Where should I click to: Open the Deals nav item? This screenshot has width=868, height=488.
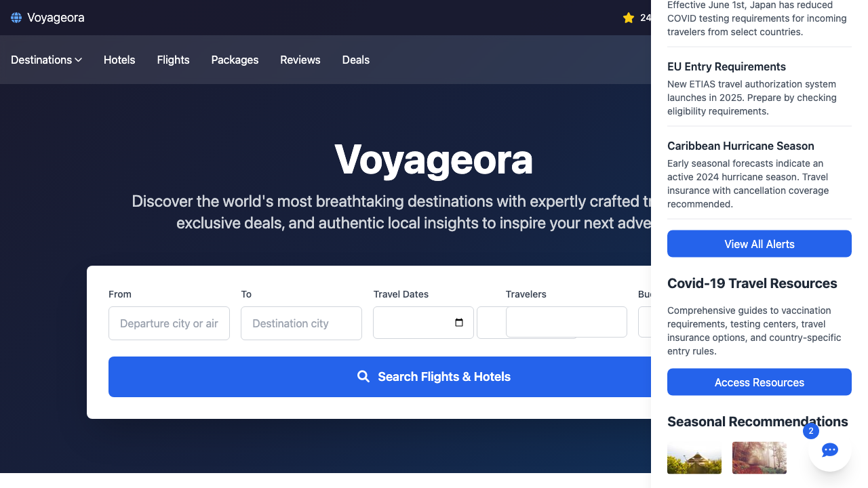click(x=355, y=60)
